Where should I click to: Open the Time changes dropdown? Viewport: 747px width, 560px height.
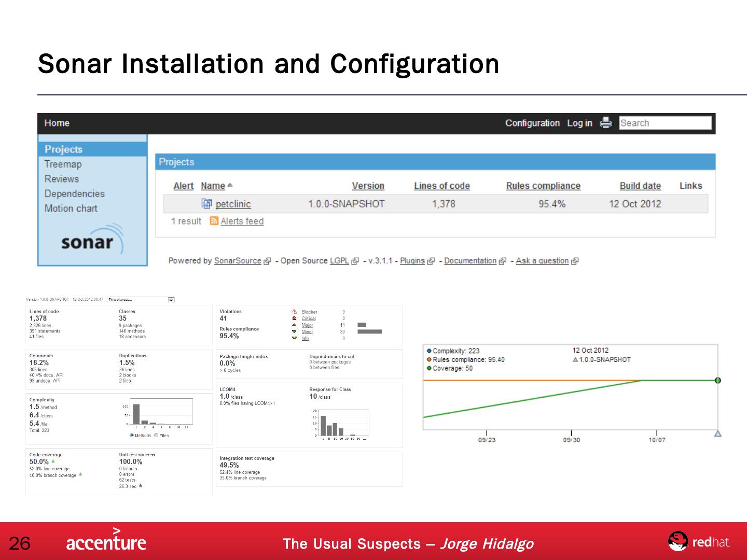(171, 300)
